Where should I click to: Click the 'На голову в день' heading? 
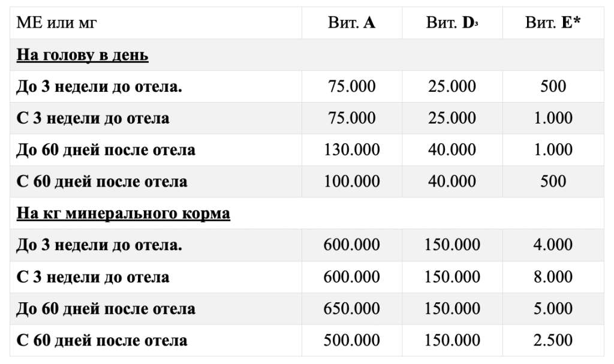point(82,55)
